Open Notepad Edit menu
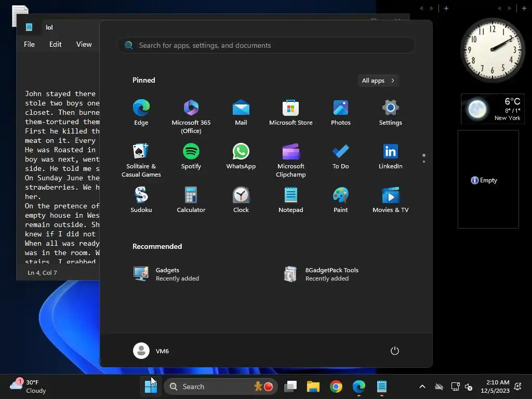This screenshot has width=532, height=399. click(x=55, y=44)
